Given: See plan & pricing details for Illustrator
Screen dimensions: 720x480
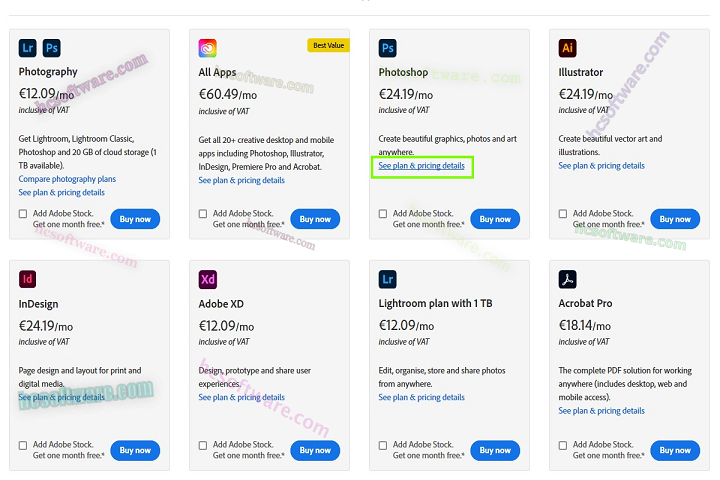Looking at the screenshot, I should (x=602, y=165).
